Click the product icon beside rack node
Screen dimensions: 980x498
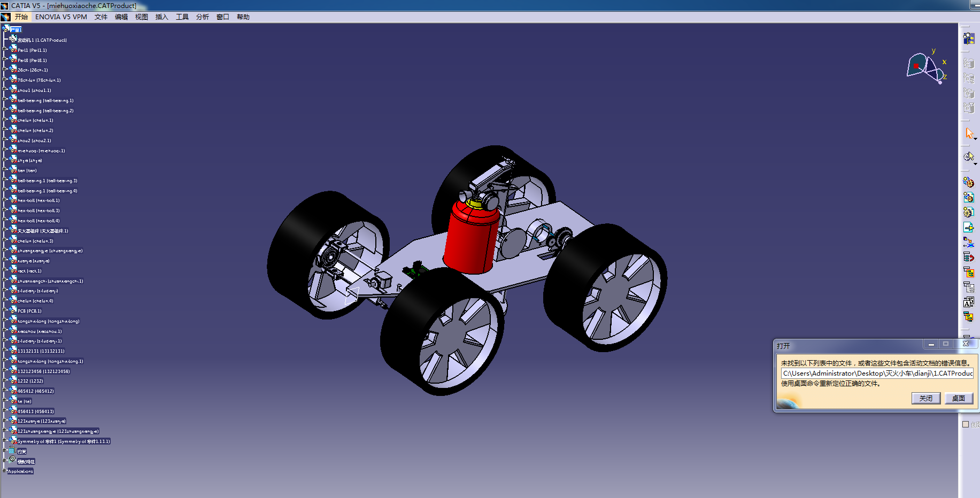point(13,270)
